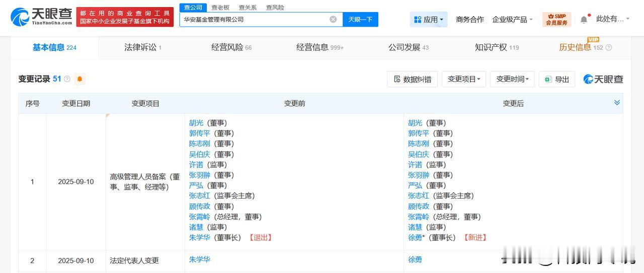The width and height of the screenshot is (644, 273).
Task: Open 郭传平 link in 变更前 column
Action: pyautogui.click(x=200, y=133)
